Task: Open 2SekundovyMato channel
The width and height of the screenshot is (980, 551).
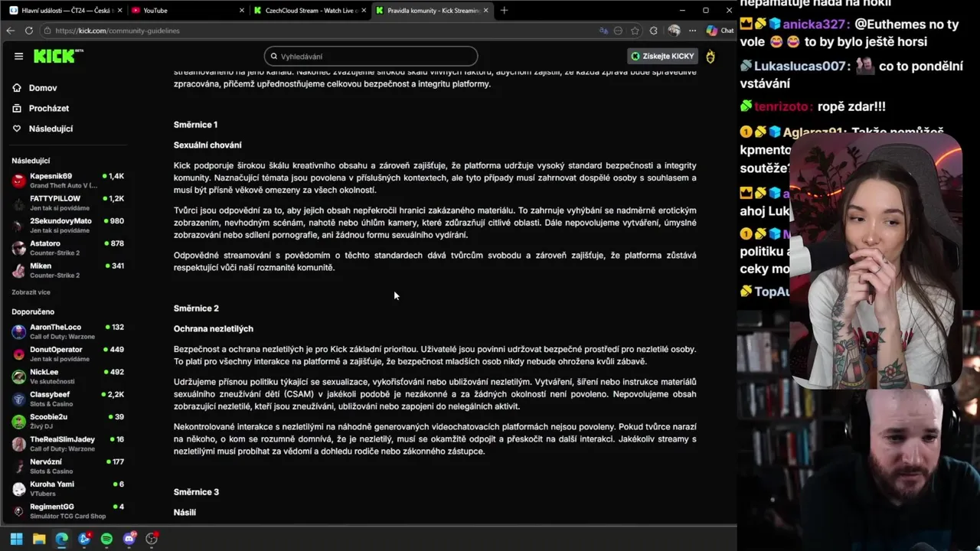Action: point(67,225)
